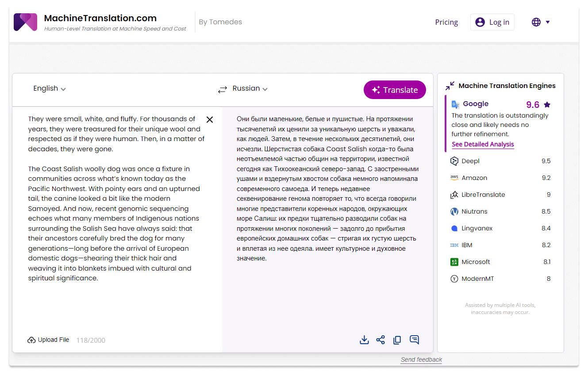588x371 pixels.
Task: Choose the LibreTranslate engine name
Action: point(483,195)
